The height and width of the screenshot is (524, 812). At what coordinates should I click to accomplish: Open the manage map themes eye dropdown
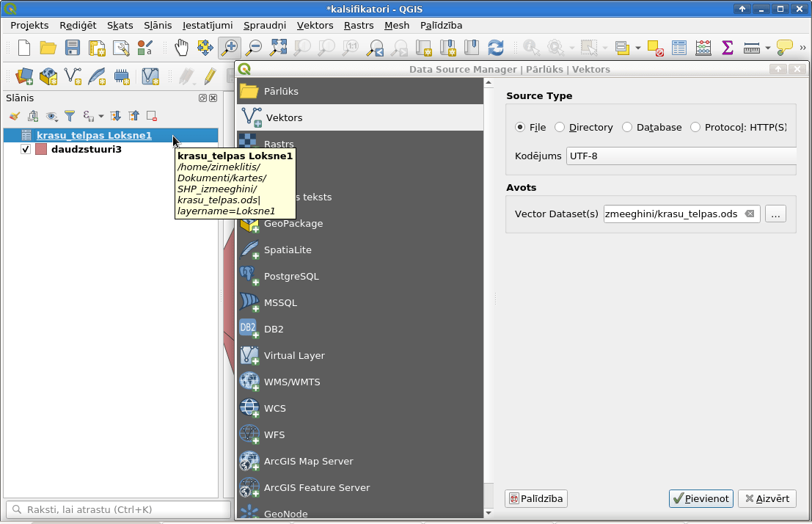tap(51, 116)
